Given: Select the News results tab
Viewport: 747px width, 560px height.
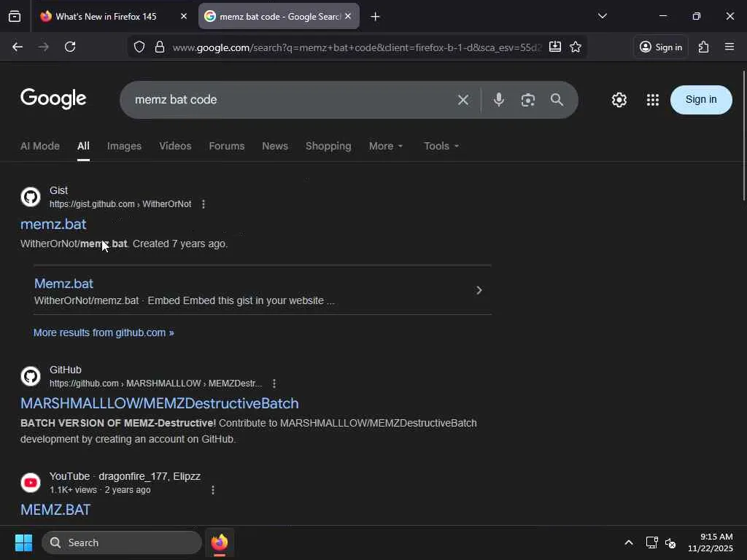Looking at the screenshot, I should tap(275, 146).
